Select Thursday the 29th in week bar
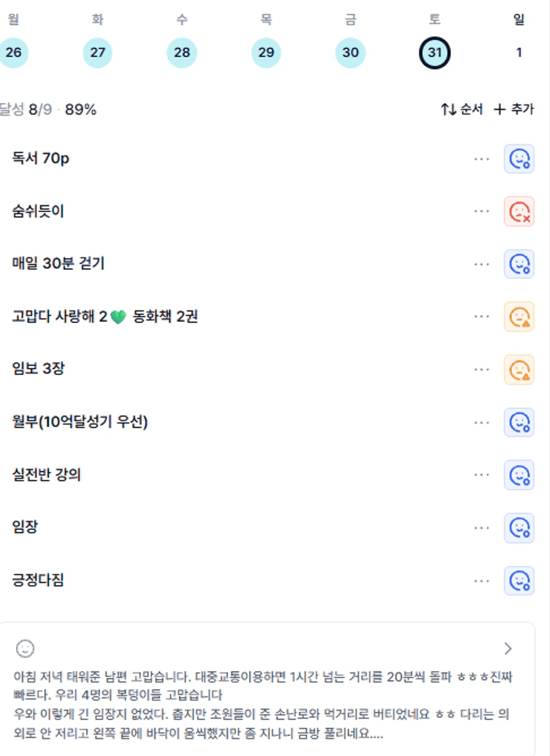Screen dimensions: 550x756 [266, 53]
